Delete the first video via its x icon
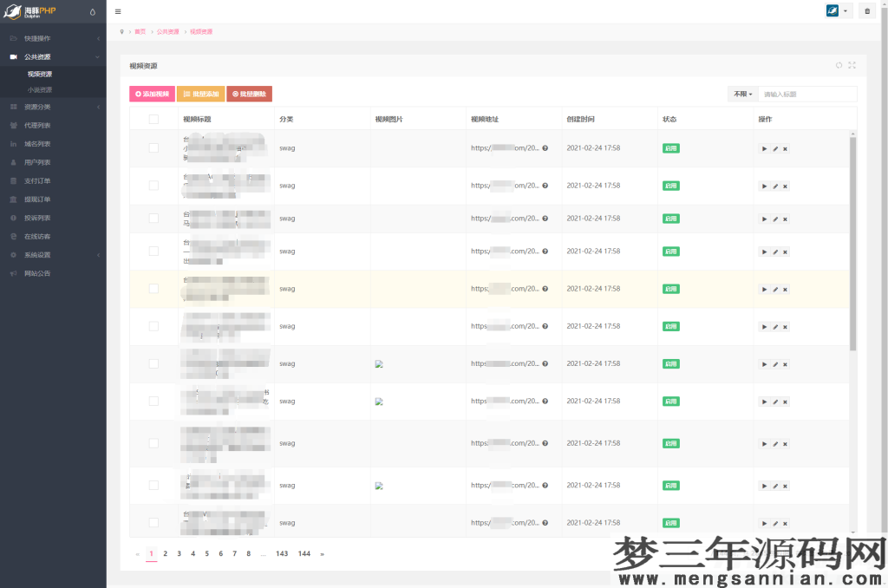This screenshot has height=588, width=888. point(785,148)
